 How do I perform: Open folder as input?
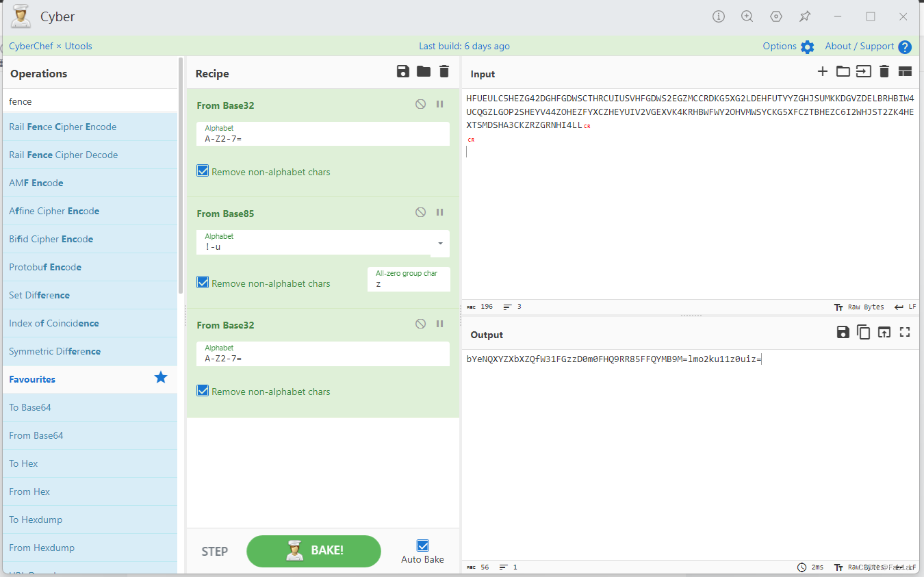843,71
